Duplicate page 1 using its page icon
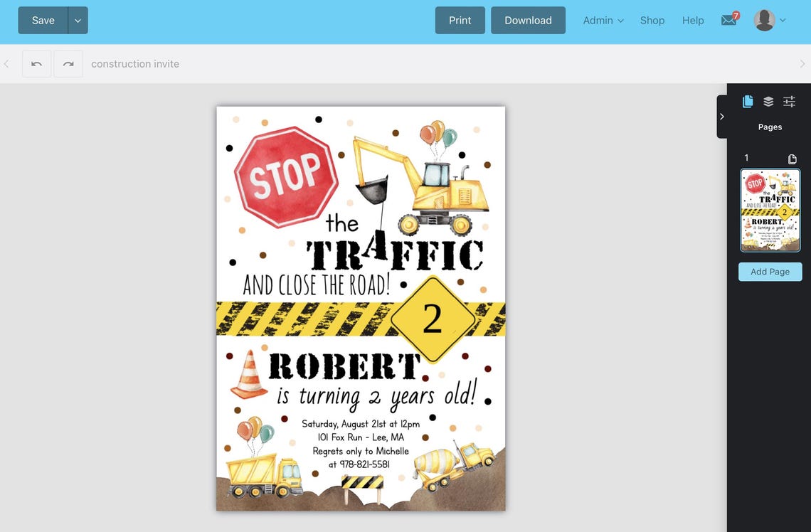 click(793, 158)
